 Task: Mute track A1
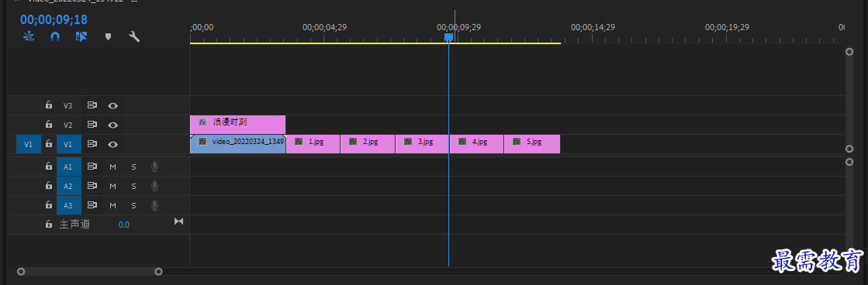113,167
